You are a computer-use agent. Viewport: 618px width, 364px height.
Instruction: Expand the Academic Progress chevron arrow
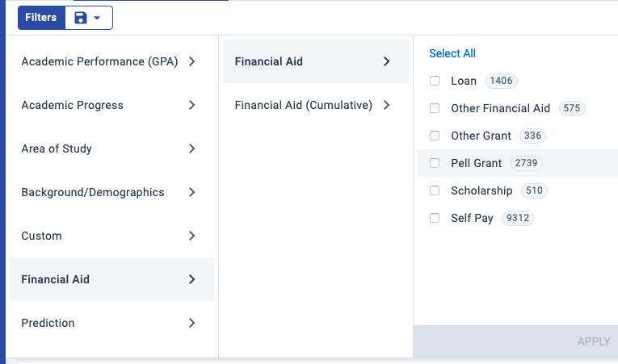click(x=191, y=105)
